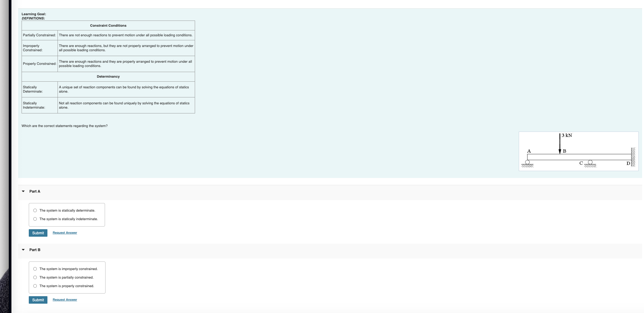Click the 3 kN force arrow
644x313 pixels.
coord(560,144)
